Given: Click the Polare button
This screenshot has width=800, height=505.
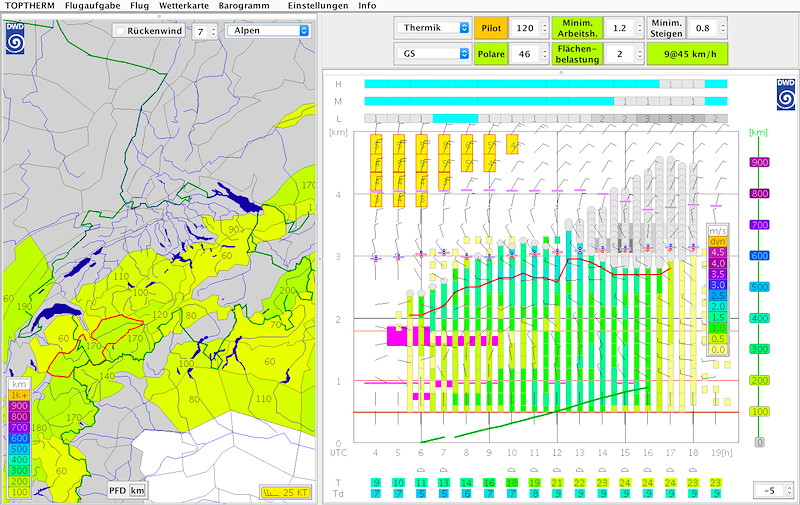Looking at the screenshot, I should [x=491, y=54].
